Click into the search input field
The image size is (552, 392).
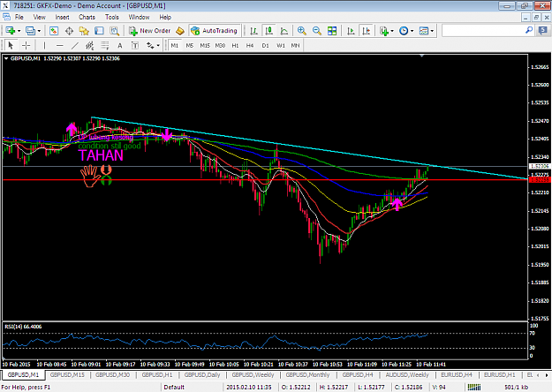point(483,31)
